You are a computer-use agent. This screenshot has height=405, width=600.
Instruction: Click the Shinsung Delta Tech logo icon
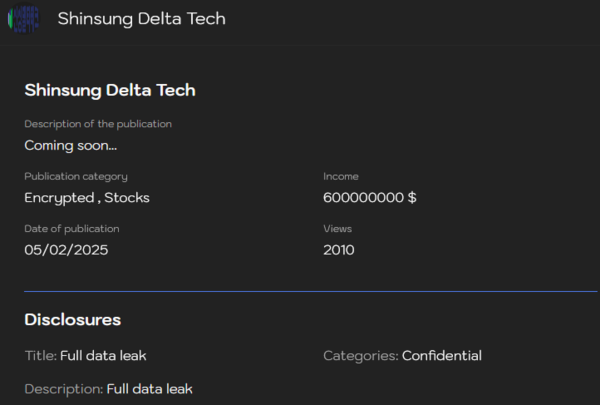click(23, 18)
